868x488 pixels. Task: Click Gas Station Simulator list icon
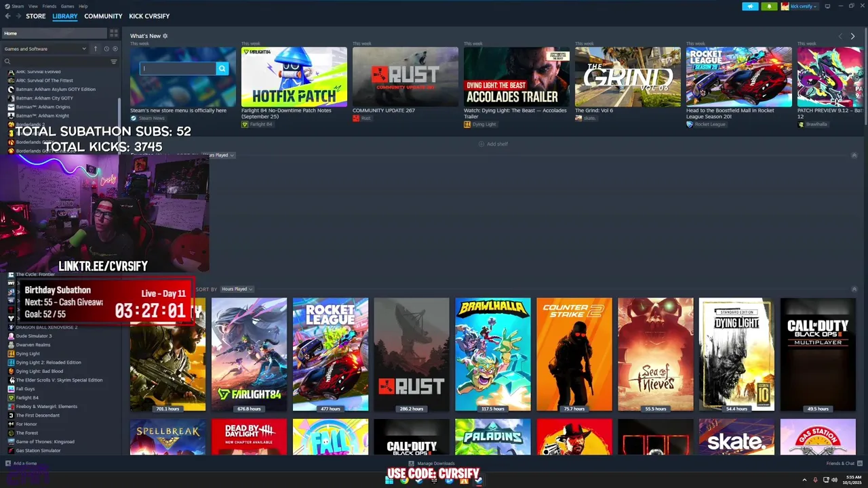(x=11, y=451)
